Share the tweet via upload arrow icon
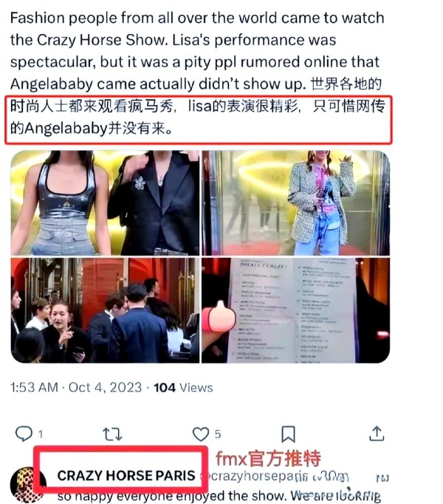The width and height of the screenshot is (443, 504). 377,434
